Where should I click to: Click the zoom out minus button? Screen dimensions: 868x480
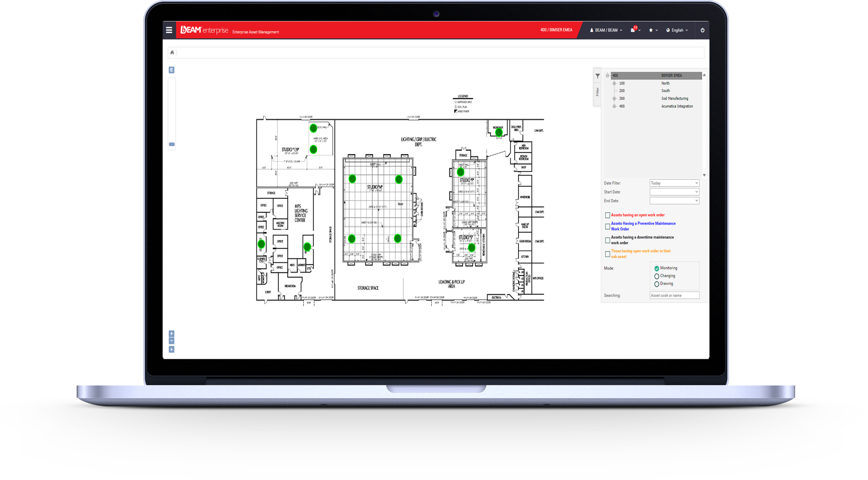tap(171, 341)
